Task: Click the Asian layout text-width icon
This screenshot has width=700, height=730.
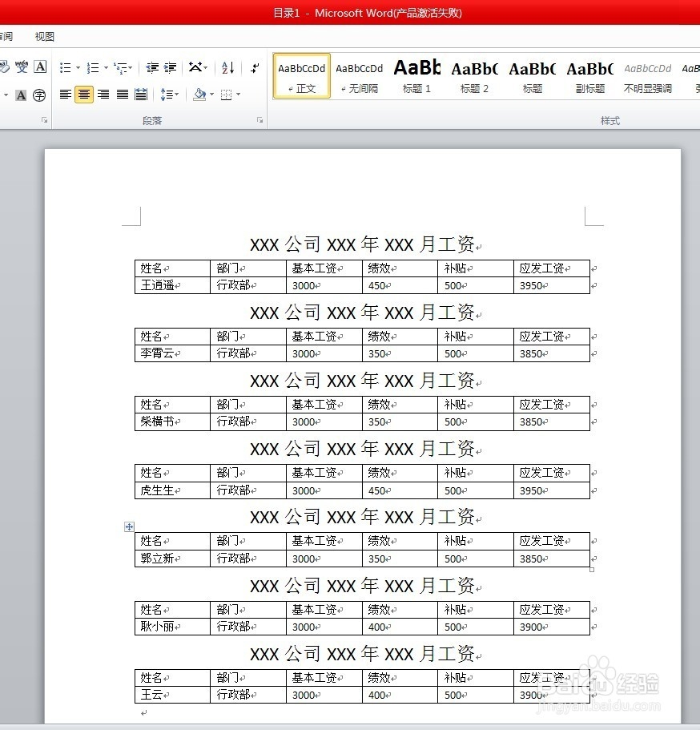Action: [x=195, y=67]
